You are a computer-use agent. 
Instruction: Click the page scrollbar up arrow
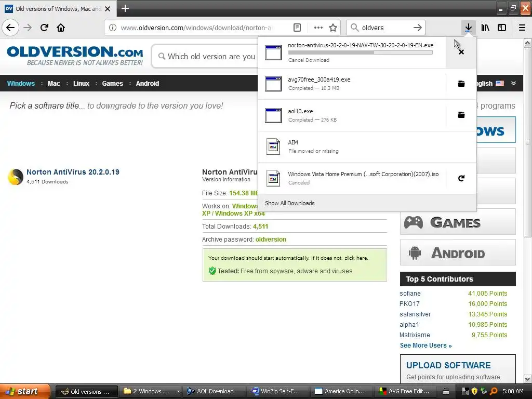click(528, 43)
